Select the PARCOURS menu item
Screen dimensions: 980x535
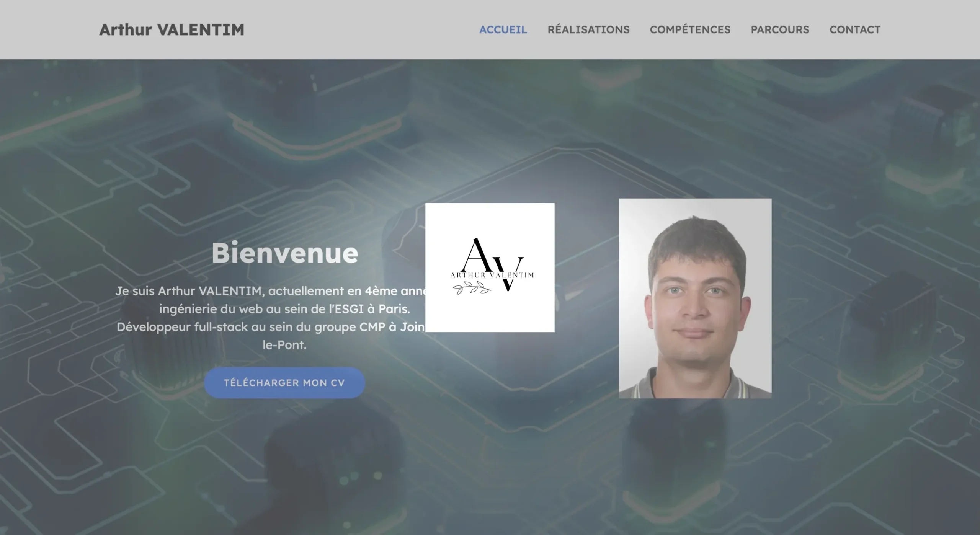coord(780,29)
